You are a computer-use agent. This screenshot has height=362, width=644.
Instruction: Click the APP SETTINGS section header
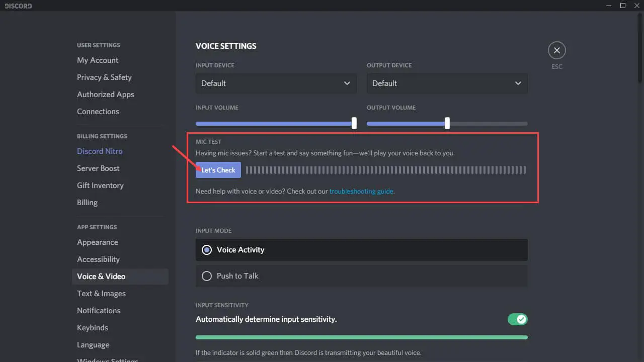tap(97, 227)
